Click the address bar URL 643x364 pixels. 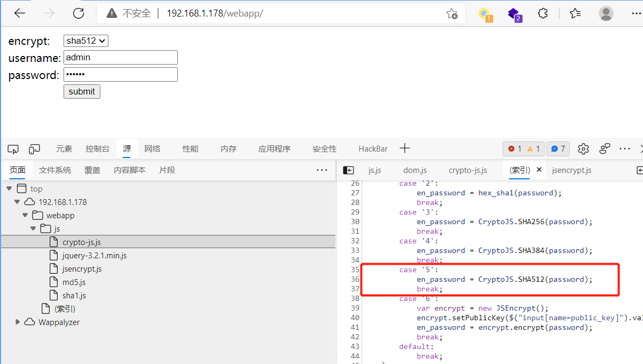pos(215,13)
